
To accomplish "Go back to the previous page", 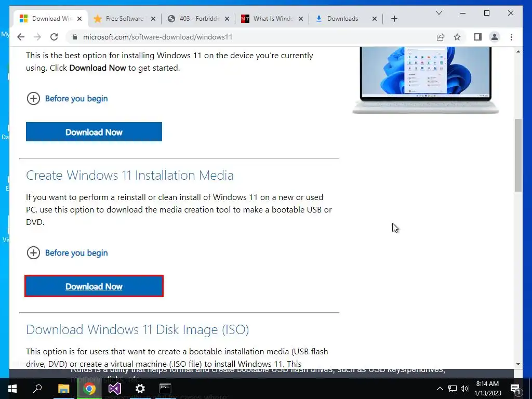I will [x=21, y=37].
